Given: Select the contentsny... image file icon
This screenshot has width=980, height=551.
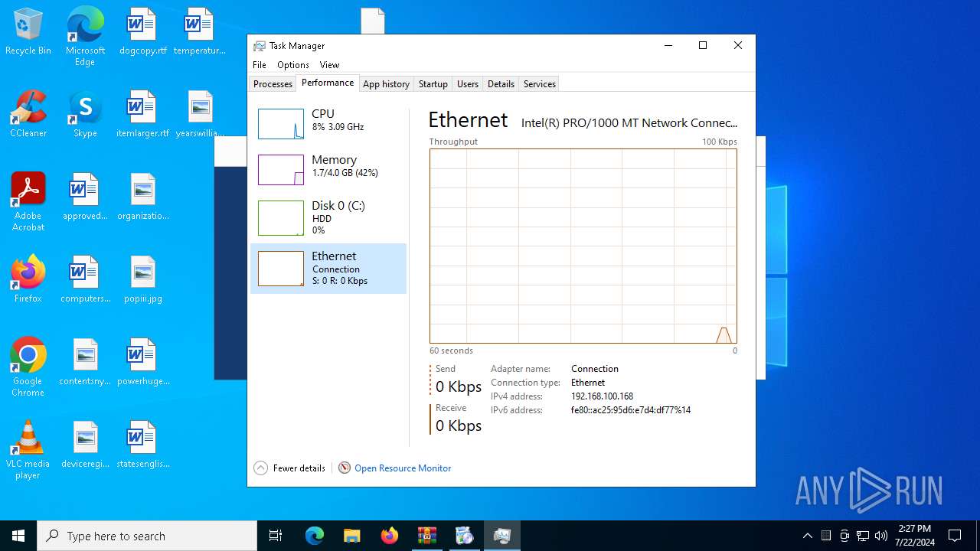Looking at the screenshot, I should [x=85, y=363].
